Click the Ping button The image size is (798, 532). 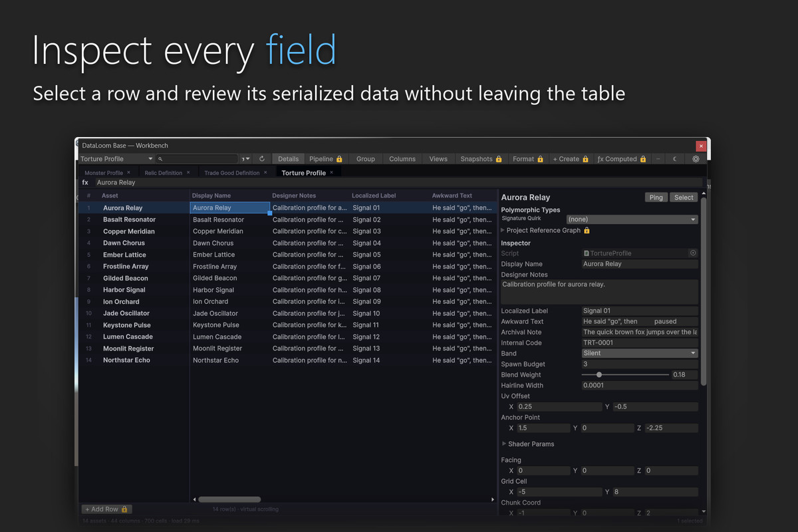coord(656,198)
